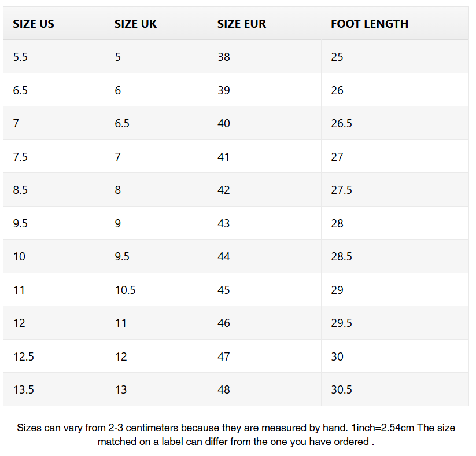This screenshot has width=476, height=456.
Task: Click the foot length 26.5 cell
Action: [x=395, y=123]
